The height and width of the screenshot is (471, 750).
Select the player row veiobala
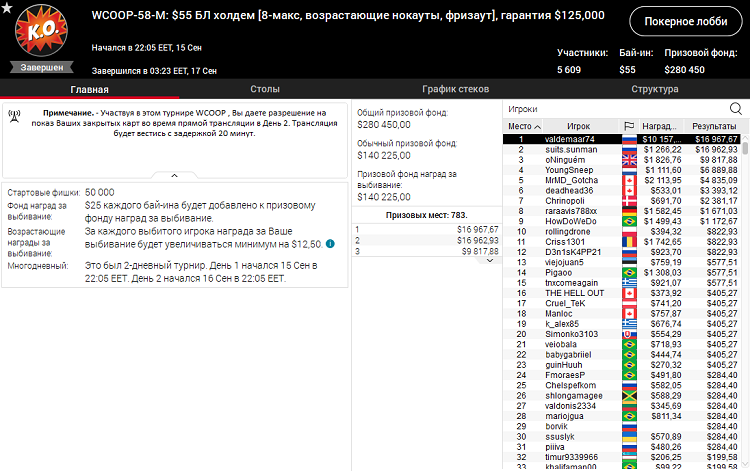coord(622,345)
